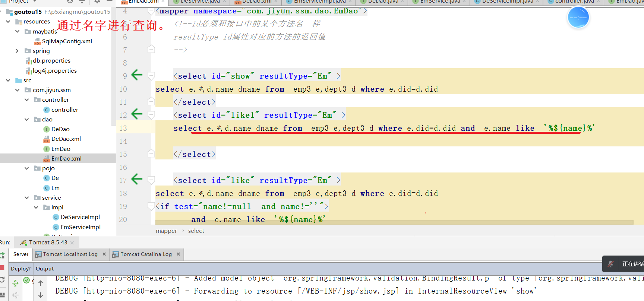This screenshot has height=301, width=644.
Task: Click green gutter arrow beside select id like
Action: (x=137, y=179)
